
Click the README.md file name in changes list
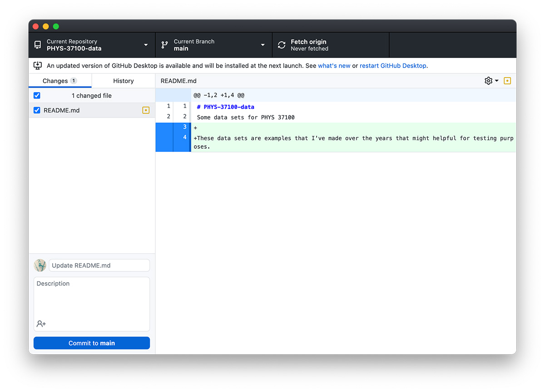62,110
